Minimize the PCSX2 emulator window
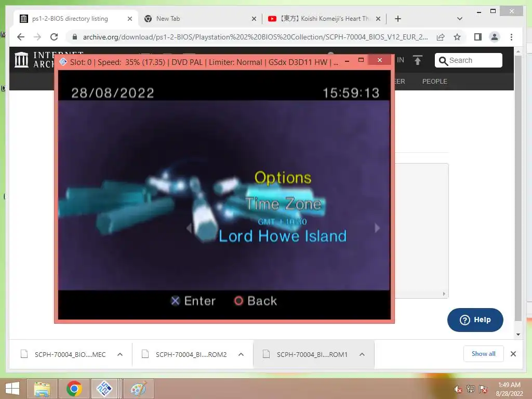The width and height of the screenshot is (532, 399). click(x=347, y=61)
